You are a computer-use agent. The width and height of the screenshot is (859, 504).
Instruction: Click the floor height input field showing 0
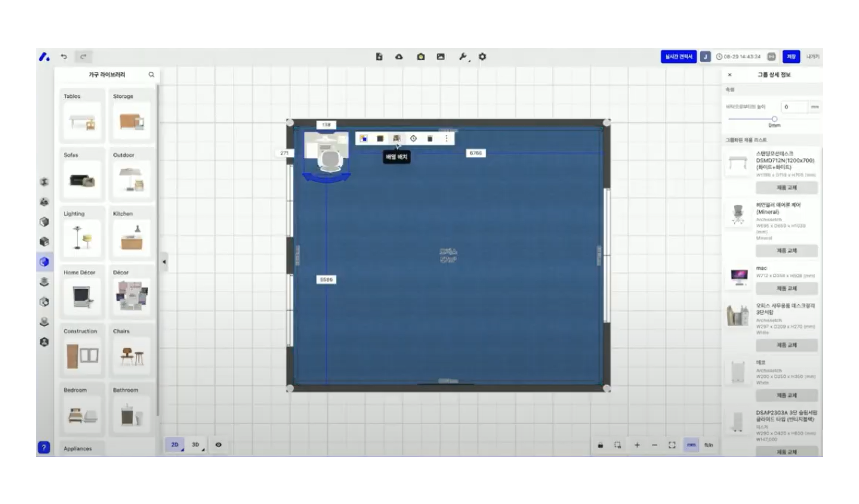(x=794, y=107)
